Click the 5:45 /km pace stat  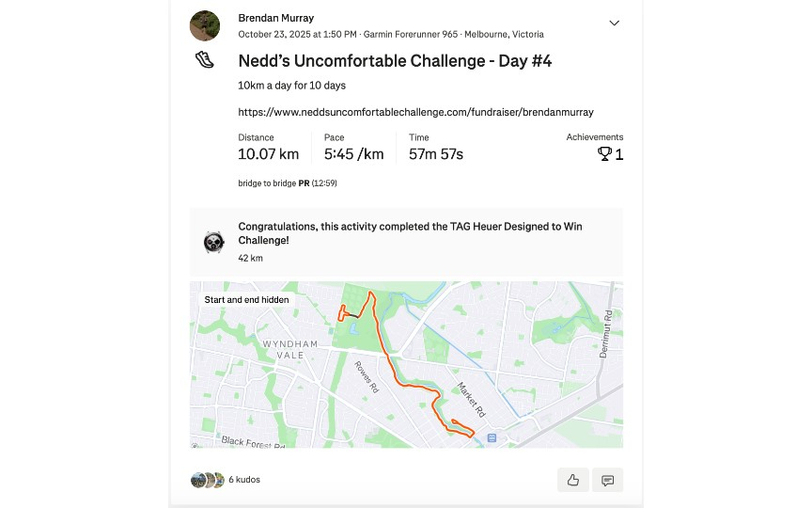point(353,154)
